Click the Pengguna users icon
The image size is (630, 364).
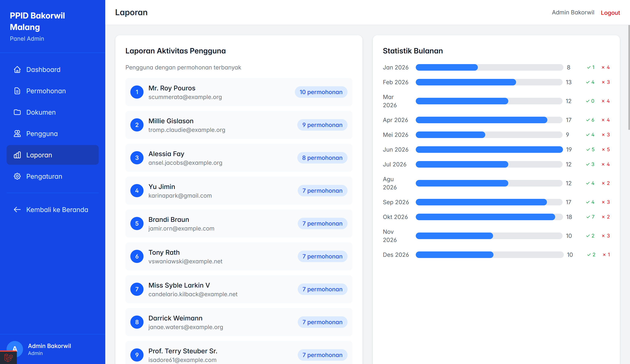pos(17,134)
